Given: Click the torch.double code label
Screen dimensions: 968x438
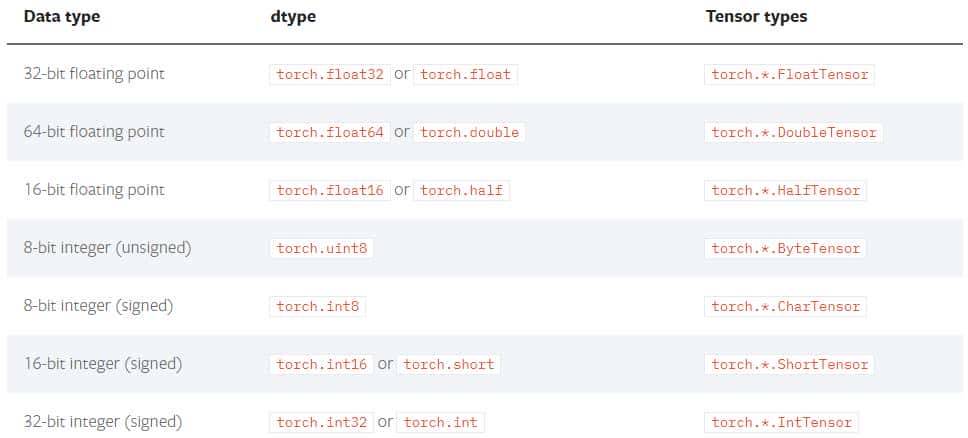Looking at the screenshot, I should 469,132.
